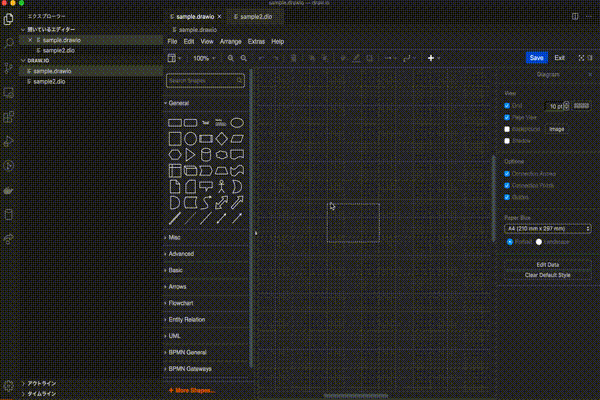Pick the actor stick figure shape
Viewport: 600px width, 400px height.
tap(221, 186)
